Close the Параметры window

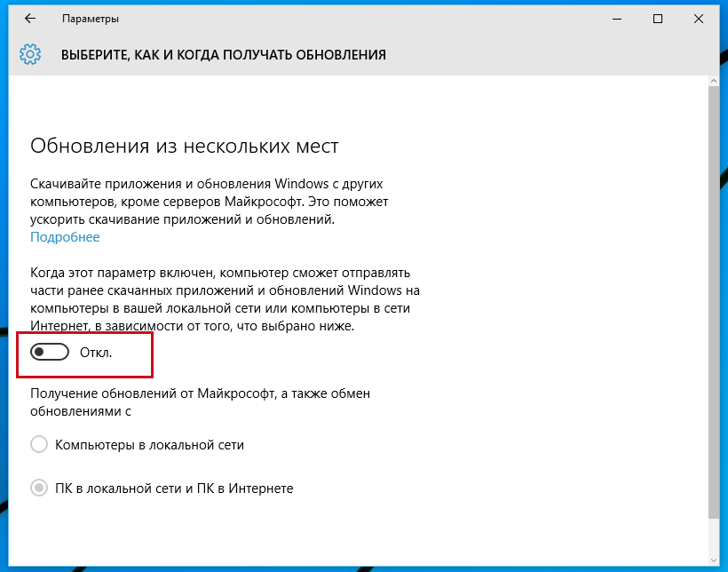pos(699,19)
